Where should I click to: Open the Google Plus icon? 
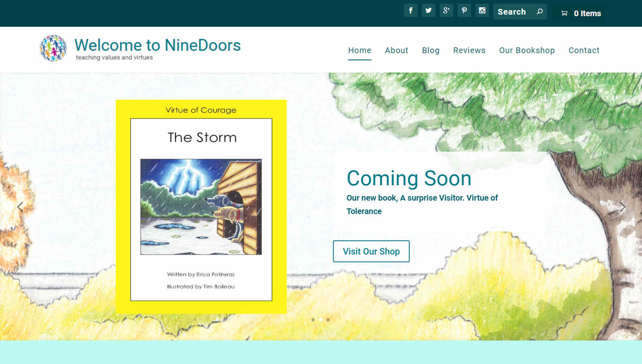446,11
